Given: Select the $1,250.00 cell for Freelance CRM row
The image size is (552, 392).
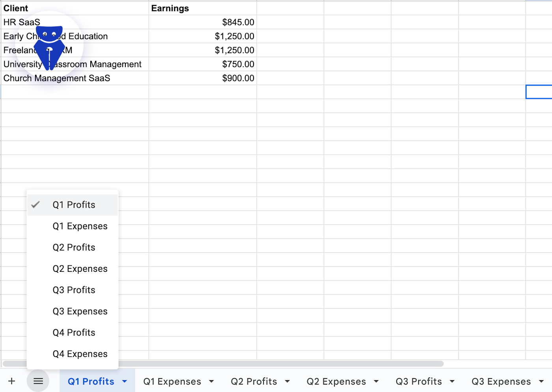Looking at the screenshot, I should click(x=203, y=50).
